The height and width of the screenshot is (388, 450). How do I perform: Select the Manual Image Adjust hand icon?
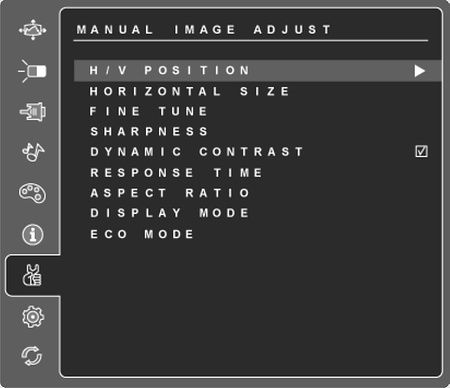[x=32, y=275]
